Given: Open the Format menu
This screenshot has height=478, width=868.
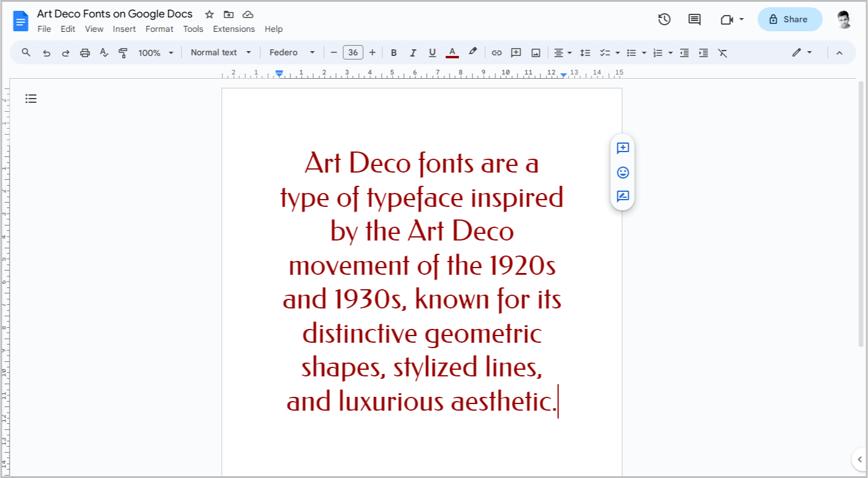Looking at the screenshot, I should pyautogui.click(x=159, y=29).
